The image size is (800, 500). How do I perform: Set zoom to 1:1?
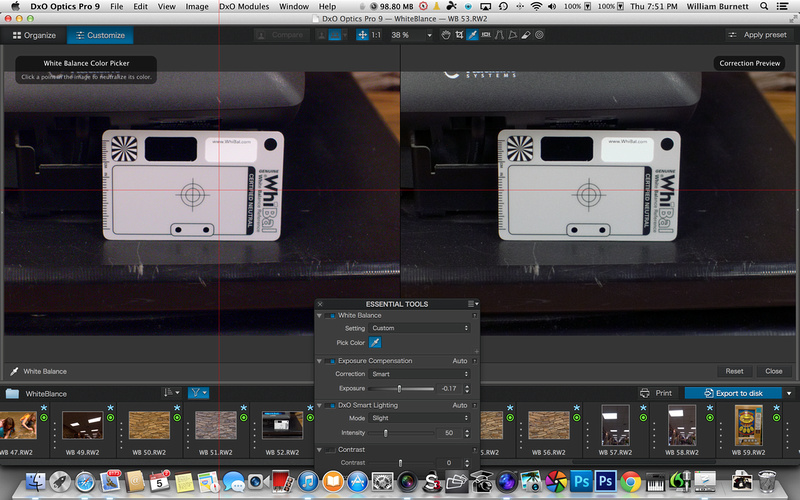pyautogui.click(x=376, y=35)
